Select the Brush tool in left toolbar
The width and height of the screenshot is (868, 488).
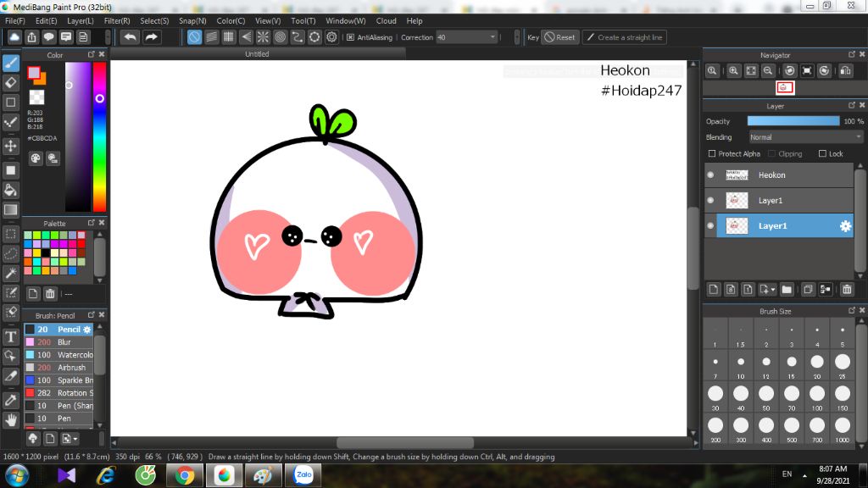tap(11, 63)
